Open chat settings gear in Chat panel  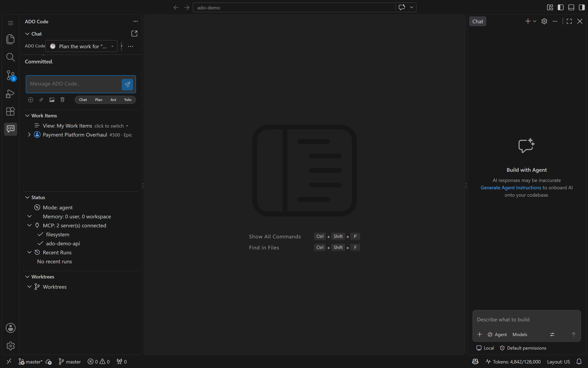click(x=544, y=21)
